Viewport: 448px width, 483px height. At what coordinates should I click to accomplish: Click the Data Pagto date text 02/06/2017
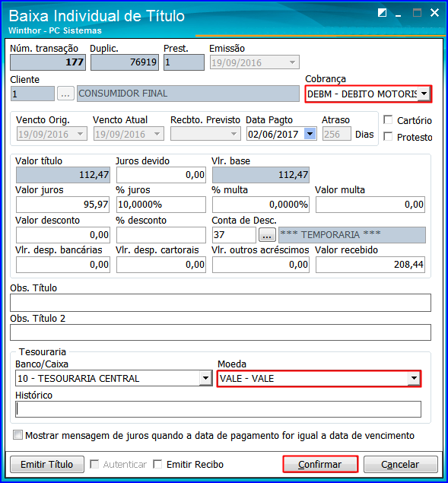(x=273, y=135)
